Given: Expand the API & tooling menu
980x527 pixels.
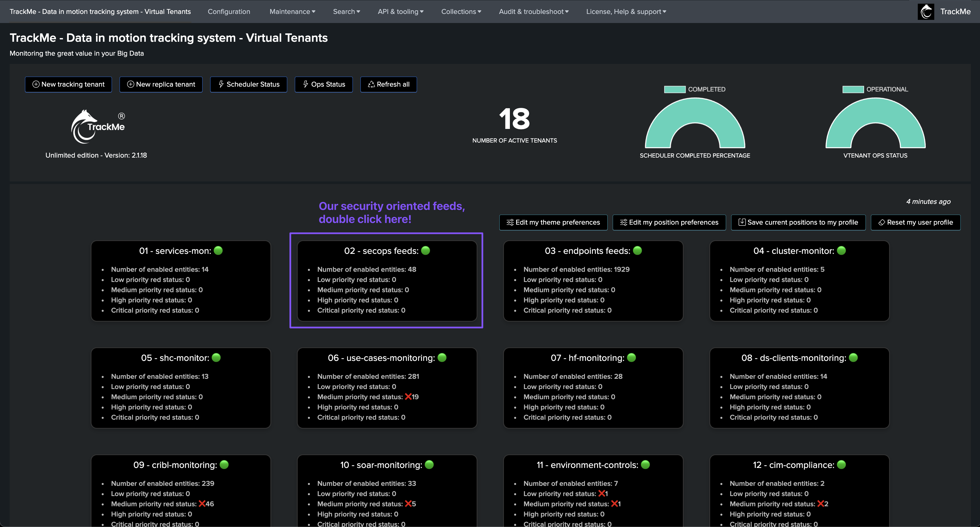Looking at the screenshot, I should 400,11.
